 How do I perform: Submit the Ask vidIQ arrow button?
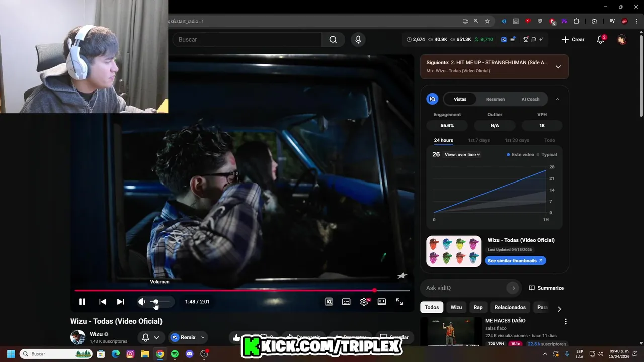click(513, 288)
